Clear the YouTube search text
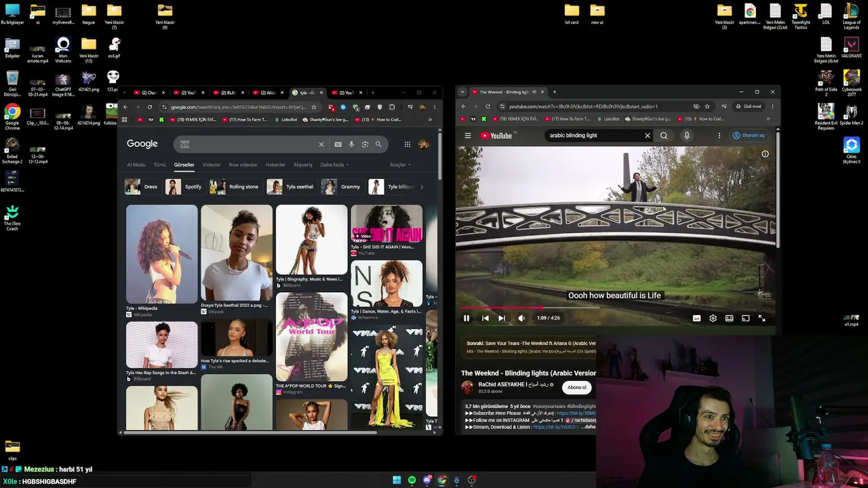This screenshot has height=488, width=868. click(x=647, y=136)
